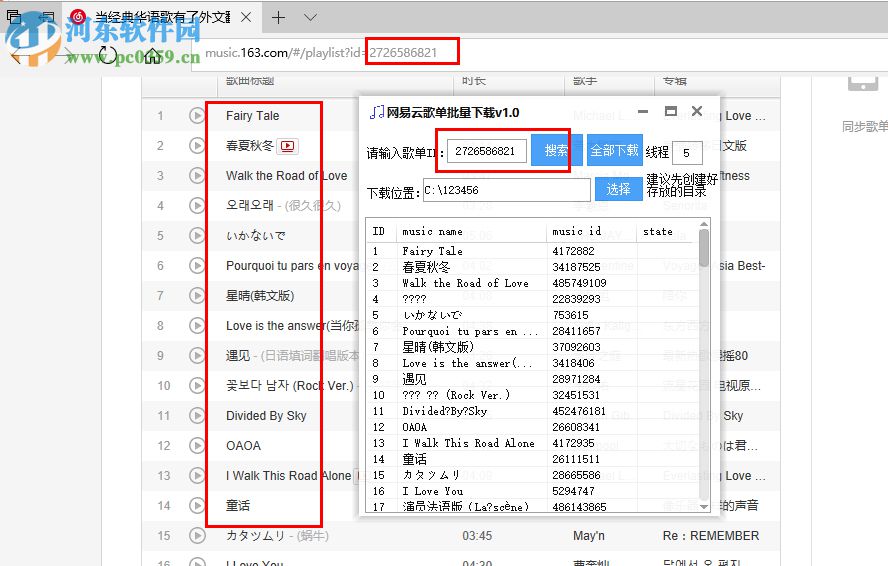
Task: Play the Fairy Tale track in browser list
Action: point(197,116)
